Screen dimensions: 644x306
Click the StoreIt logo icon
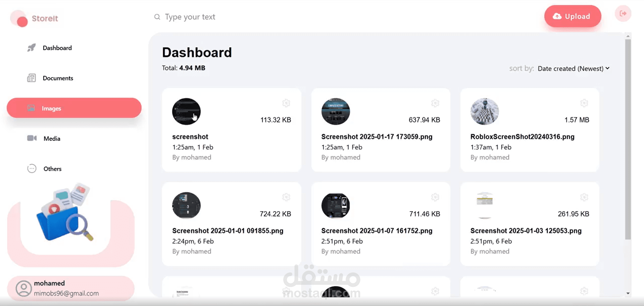[x=19, y=18]
